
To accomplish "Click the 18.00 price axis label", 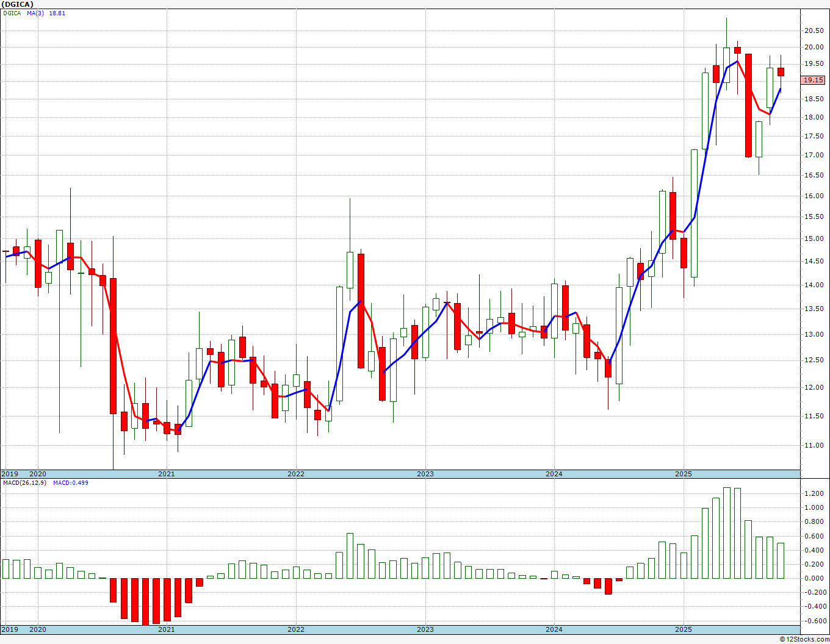I will pyautogui.click(x=814, y=118).
